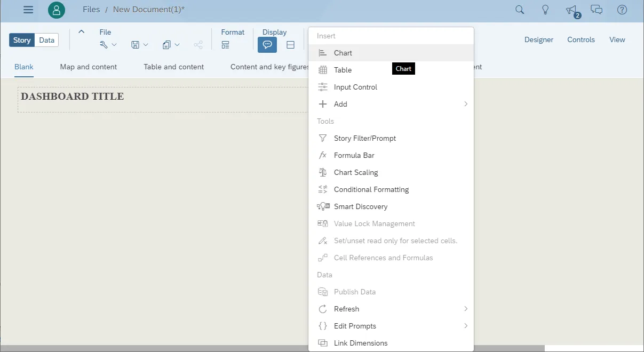Switch to the Data tab
The width and height of the screenshot is (644, 352).
46,39
